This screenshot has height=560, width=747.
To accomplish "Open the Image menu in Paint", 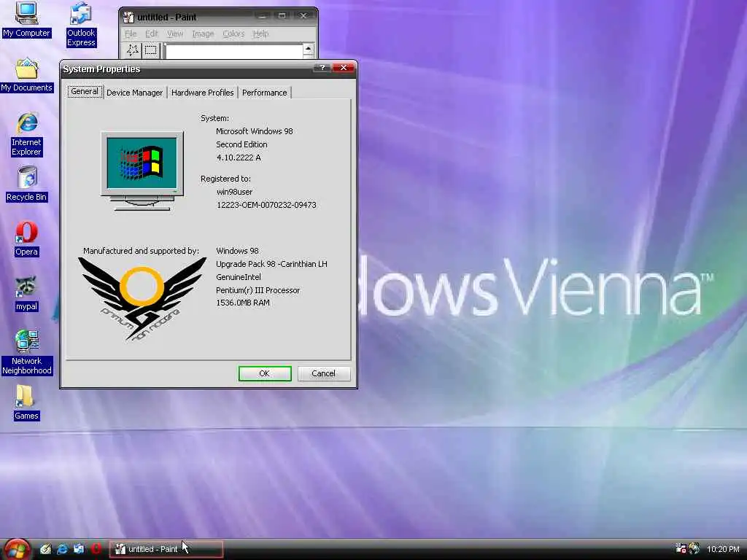I will 203,34.
